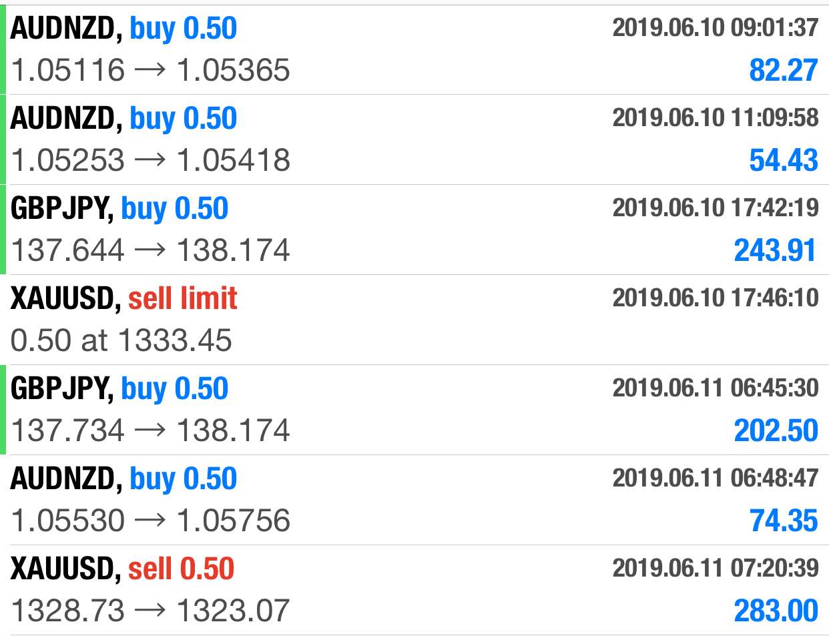
Task: Click the red 'sell limit' label
Action: (x=182, y=298)
